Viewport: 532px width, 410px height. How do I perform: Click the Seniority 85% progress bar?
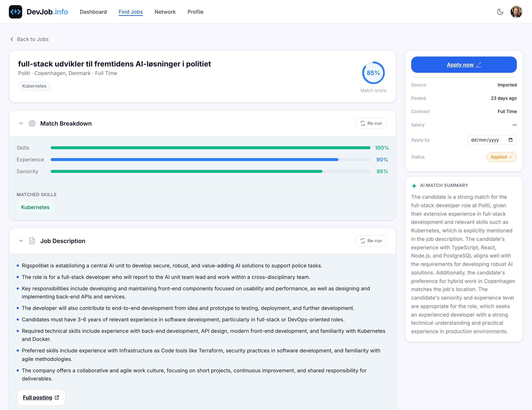[x=210, y=171]
